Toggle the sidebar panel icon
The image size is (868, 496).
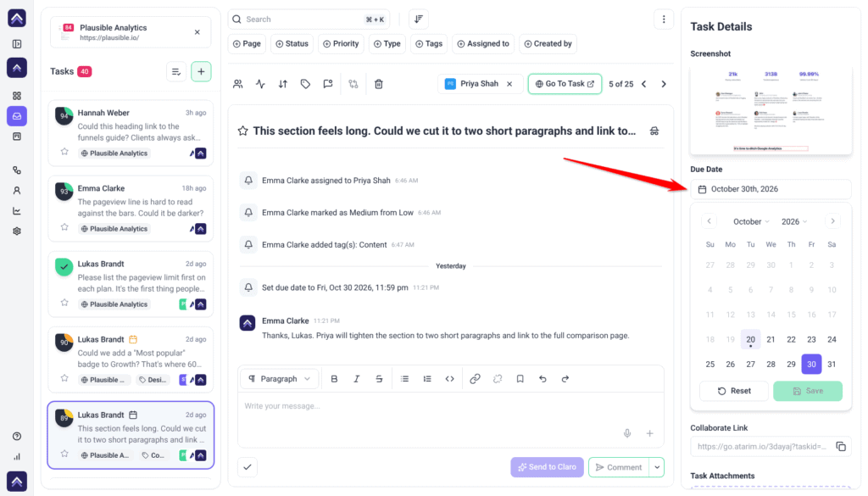click(17, 44)
